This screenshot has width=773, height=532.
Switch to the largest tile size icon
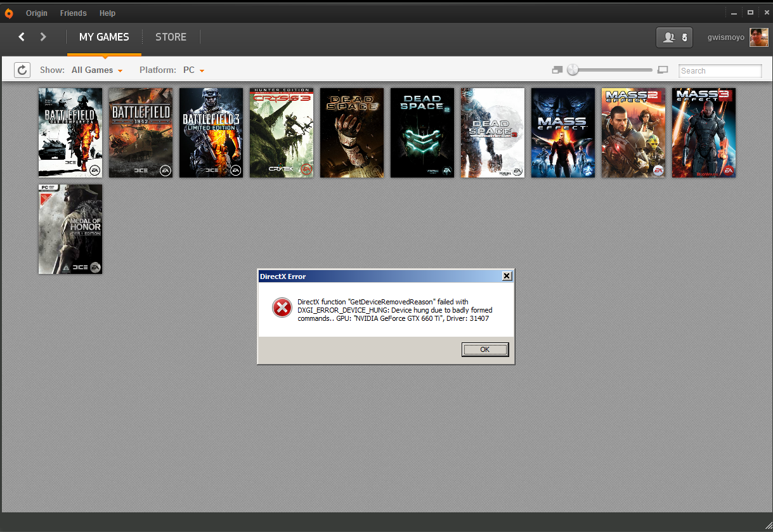pos(663,70)
